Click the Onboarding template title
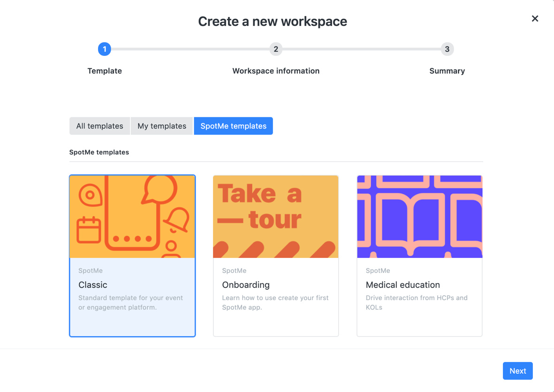Viewport: 554px width, 392px height. coord(246,285)
